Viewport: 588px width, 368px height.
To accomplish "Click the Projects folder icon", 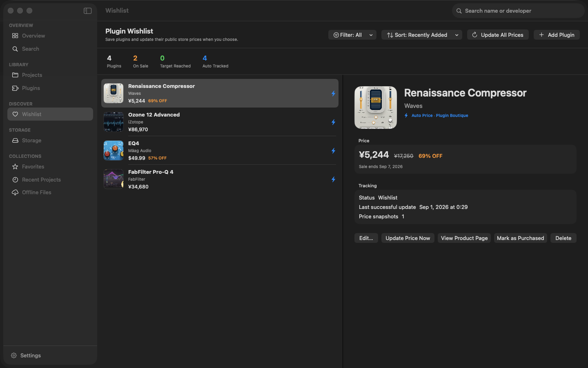I will click(15, 75).
